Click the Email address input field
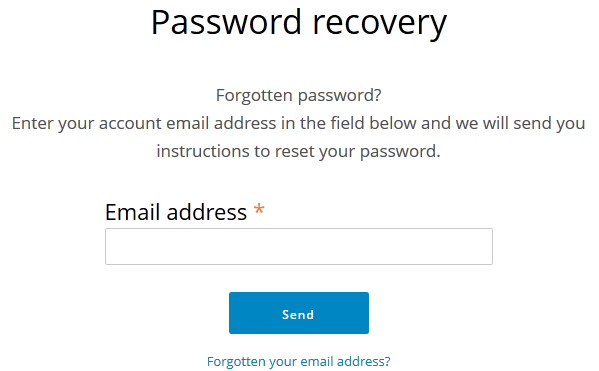The height and width of the screenshot is (371, 599). pos(299,246)
